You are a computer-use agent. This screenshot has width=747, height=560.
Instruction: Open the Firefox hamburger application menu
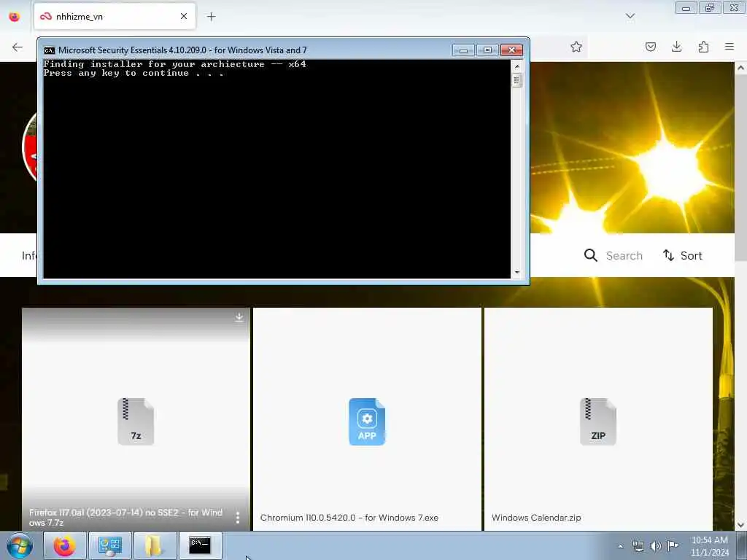(729, 47)
